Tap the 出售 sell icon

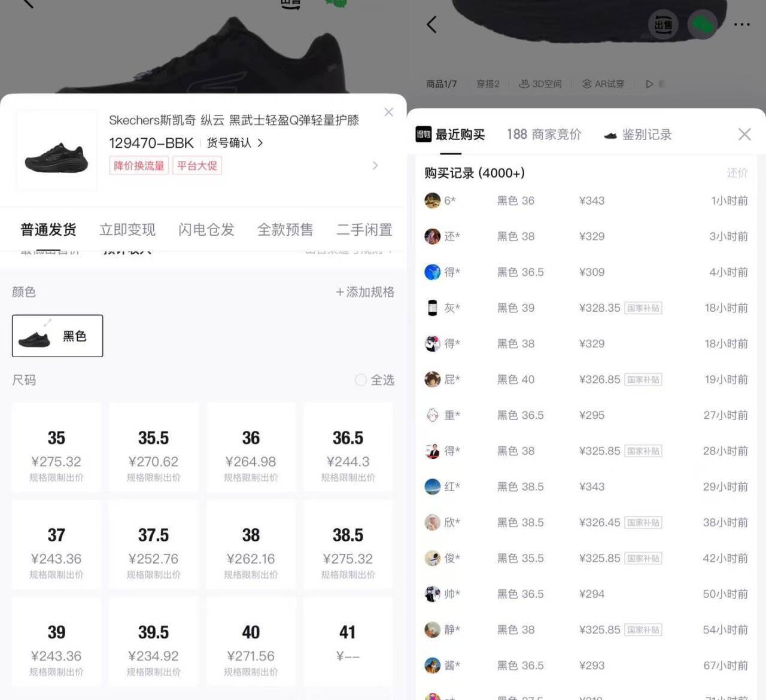pos(663,25)
